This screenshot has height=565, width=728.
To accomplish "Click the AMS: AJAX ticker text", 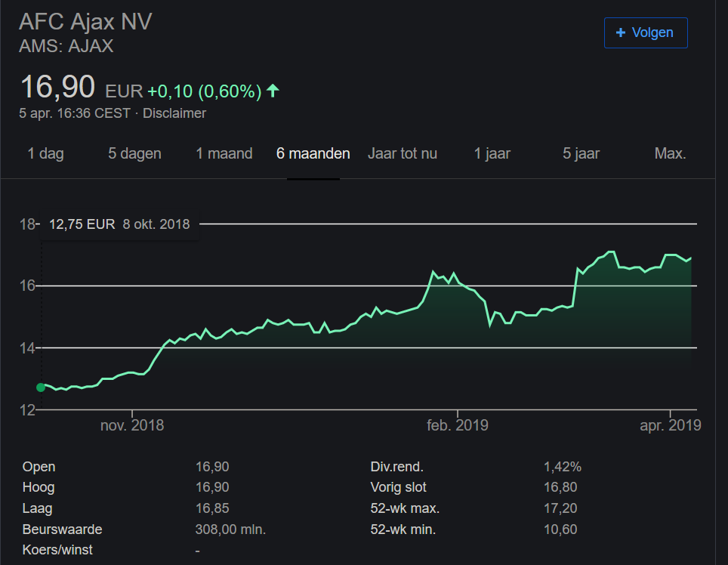I will 66,46.
